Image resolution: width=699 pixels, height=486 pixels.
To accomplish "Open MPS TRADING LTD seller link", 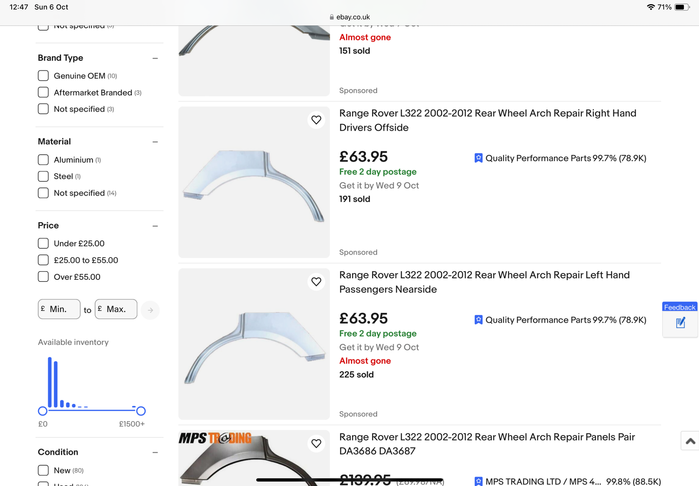I will point(573,481).
